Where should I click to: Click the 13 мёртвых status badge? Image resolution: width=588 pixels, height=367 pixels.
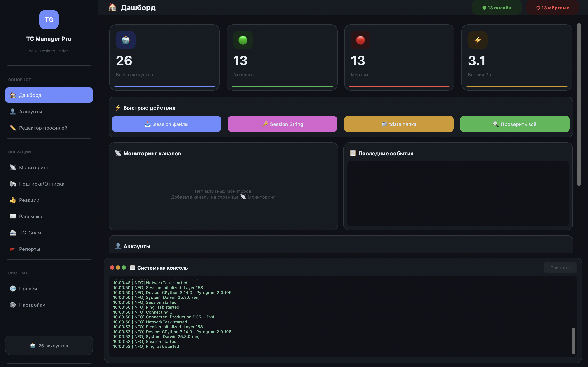pyautogui.click(x=552, y=8)
